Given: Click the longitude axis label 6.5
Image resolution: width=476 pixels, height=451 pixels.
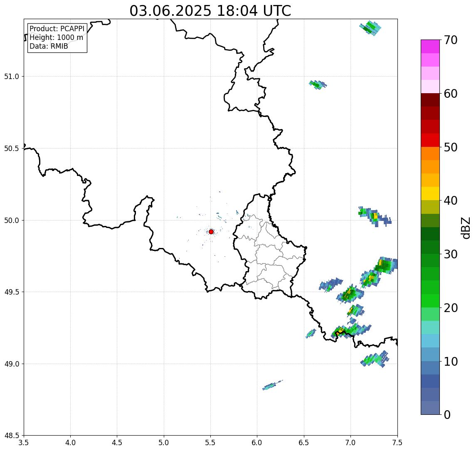Looking at the screenshot, I should [304, 443].
